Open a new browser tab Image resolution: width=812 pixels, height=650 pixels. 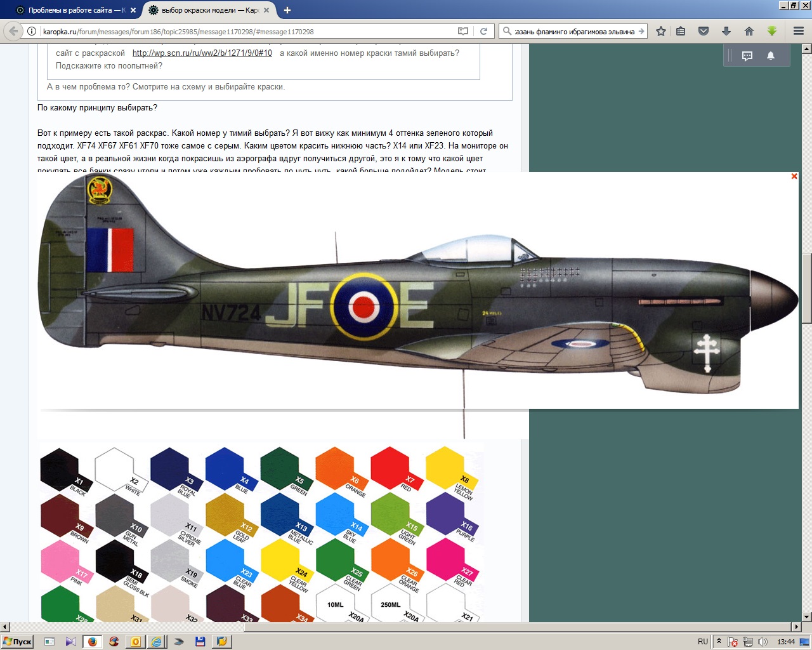click(x=287, y=10)
